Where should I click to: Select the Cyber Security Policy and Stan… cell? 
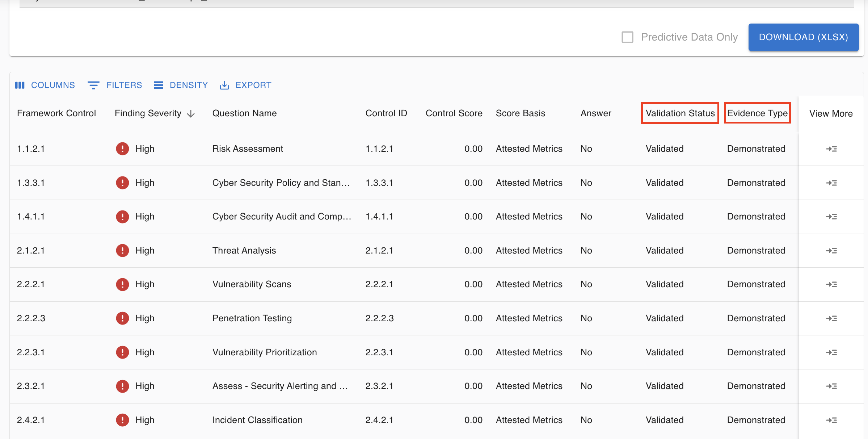281,183
